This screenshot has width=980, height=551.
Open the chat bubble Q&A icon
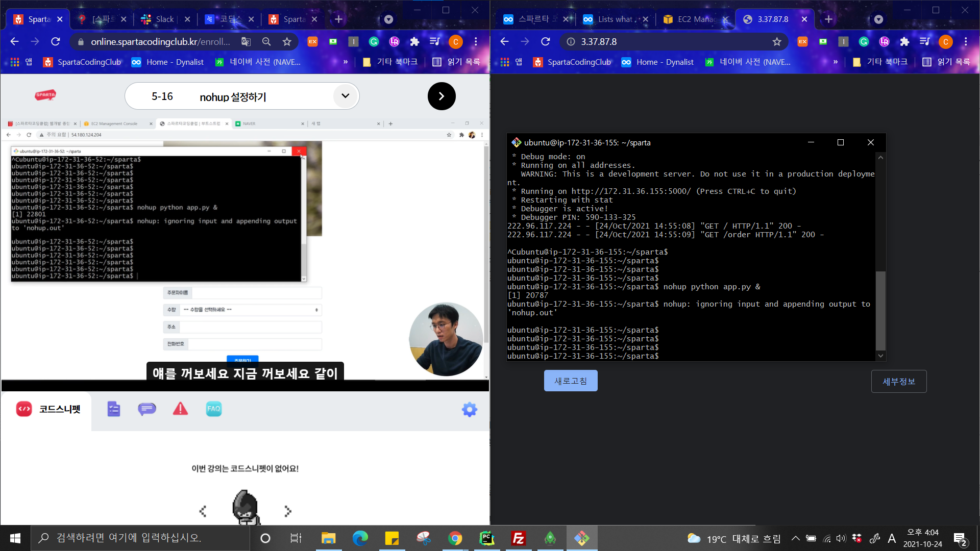[x=147, y=409]
